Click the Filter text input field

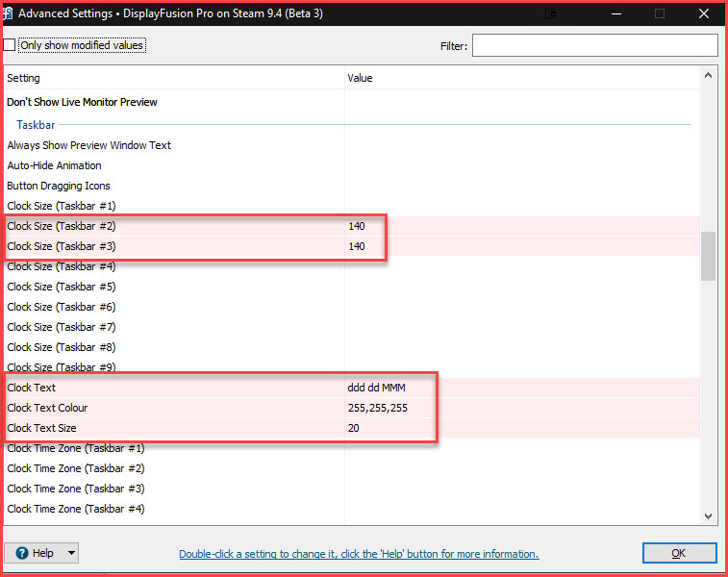(594, 45)
